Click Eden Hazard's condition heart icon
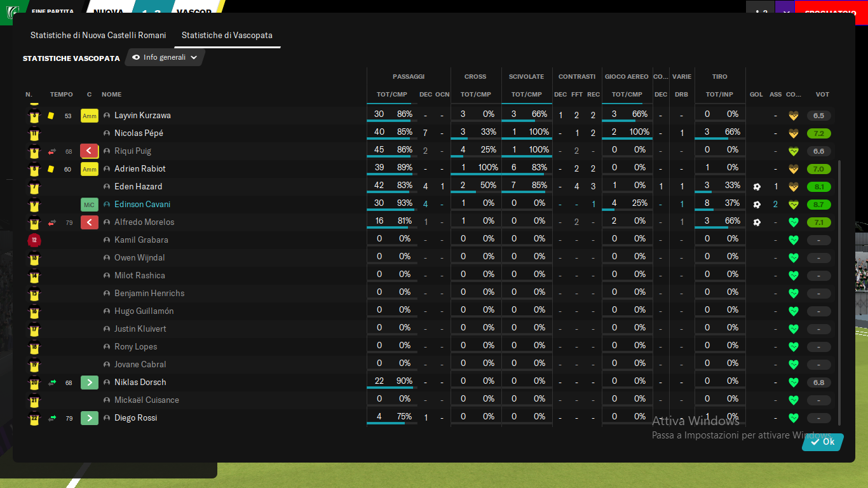This screenshot has height=488, width=868. coord(793,187)
